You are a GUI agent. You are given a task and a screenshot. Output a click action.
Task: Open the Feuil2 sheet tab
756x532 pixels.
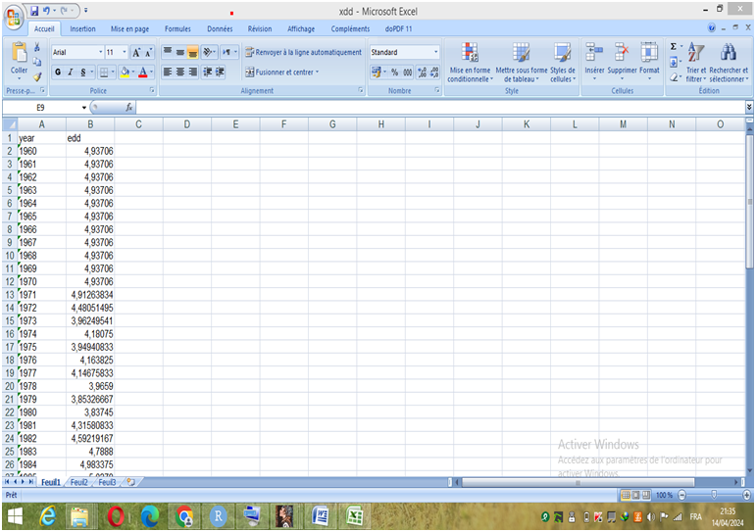tap(78, 482)
